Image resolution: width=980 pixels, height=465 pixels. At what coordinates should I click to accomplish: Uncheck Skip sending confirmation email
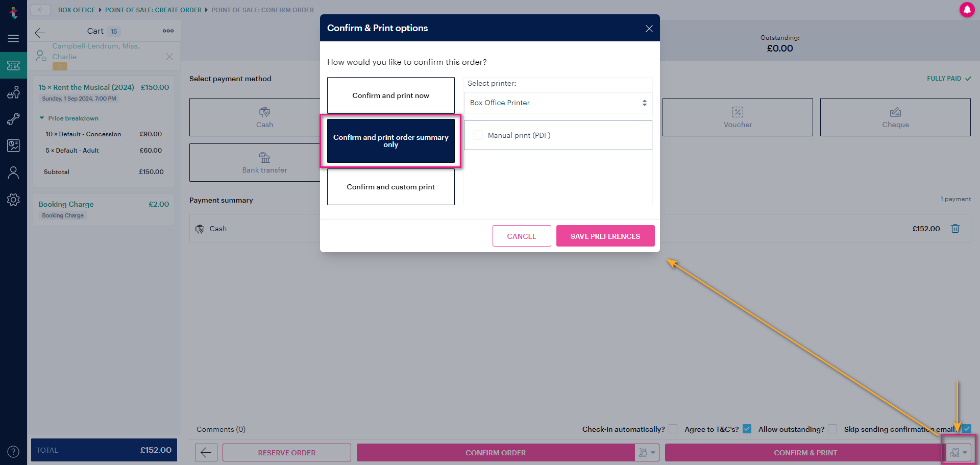(x=966, y=429)
